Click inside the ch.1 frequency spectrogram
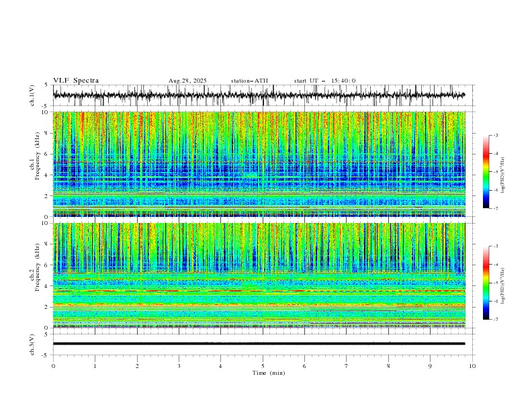The height and width of the screenshot is (411, 532). tap(259, 164)
